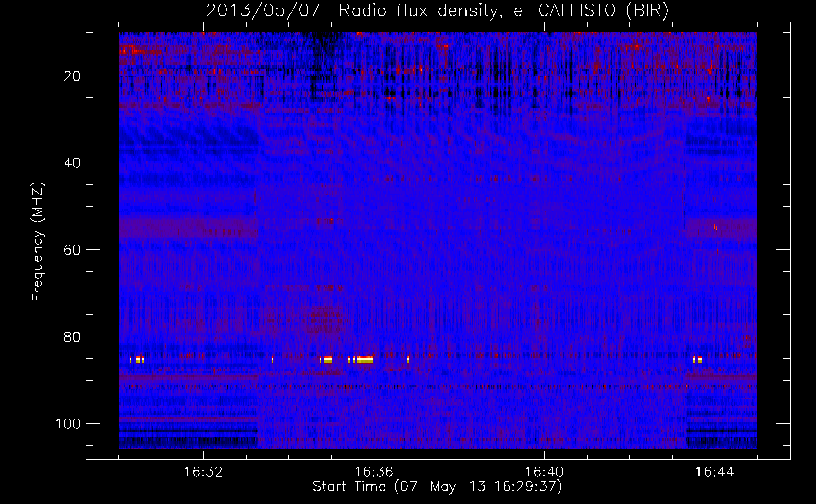Screen dimensions: 816x504
Task: Click the "Frequency (MHZ)" axis label
Action: point(38,242)
